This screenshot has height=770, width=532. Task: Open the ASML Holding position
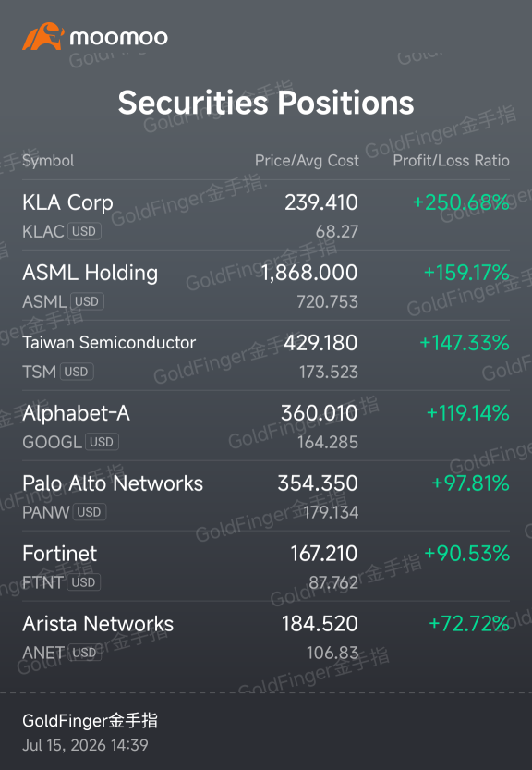pyautogui.click(x=266, y=286)
